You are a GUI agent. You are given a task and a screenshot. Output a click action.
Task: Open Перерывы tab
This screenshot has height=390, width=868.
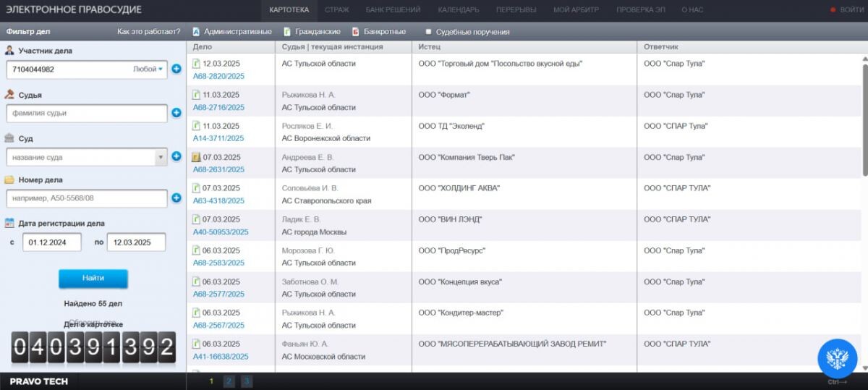(x=516, y=10)
